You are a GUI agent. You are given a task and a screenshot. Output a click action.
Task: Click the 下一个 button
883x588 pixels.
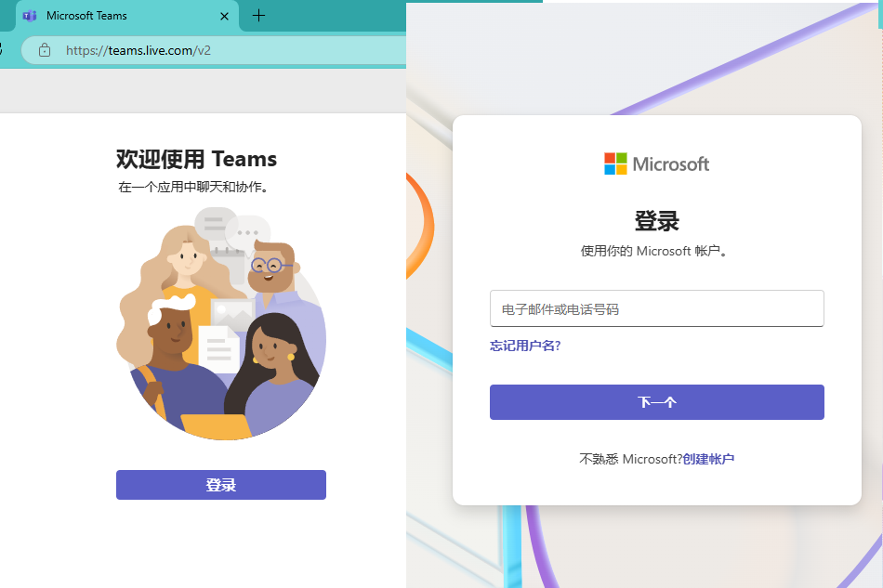(x=656, y=401)
